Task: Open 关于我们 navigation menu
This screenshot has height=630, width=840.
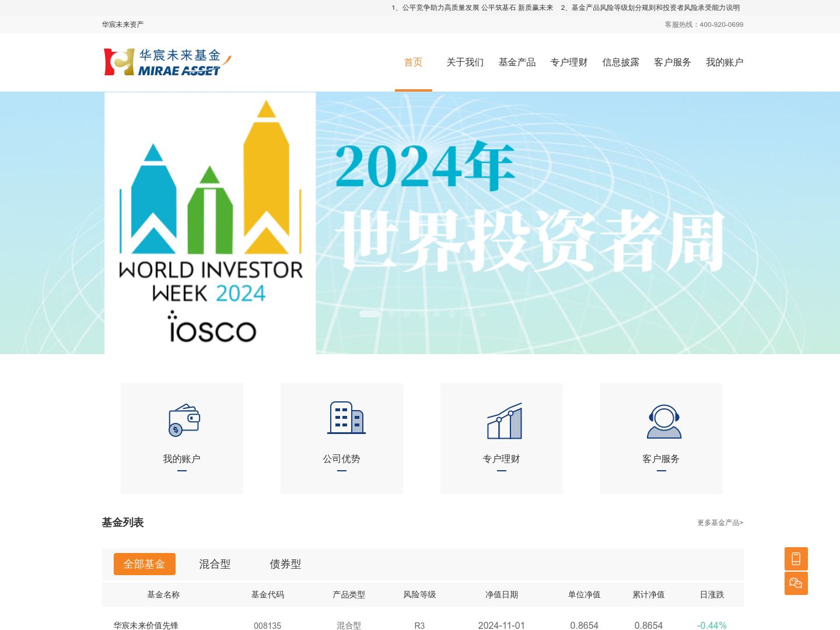Action: [x=465, y=62]
